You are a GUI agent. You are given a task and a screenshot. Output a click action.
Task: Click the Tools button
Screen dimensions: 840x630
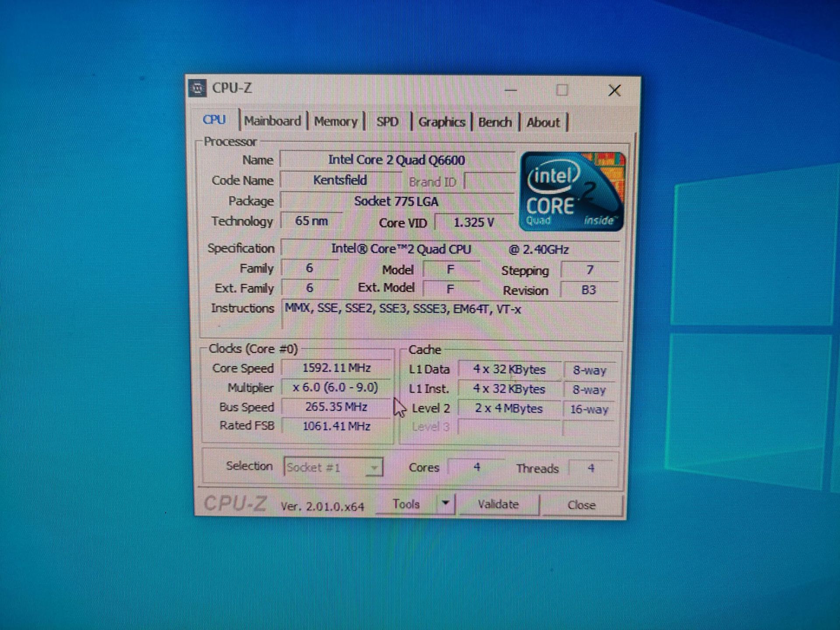click(x=406, y=504)
